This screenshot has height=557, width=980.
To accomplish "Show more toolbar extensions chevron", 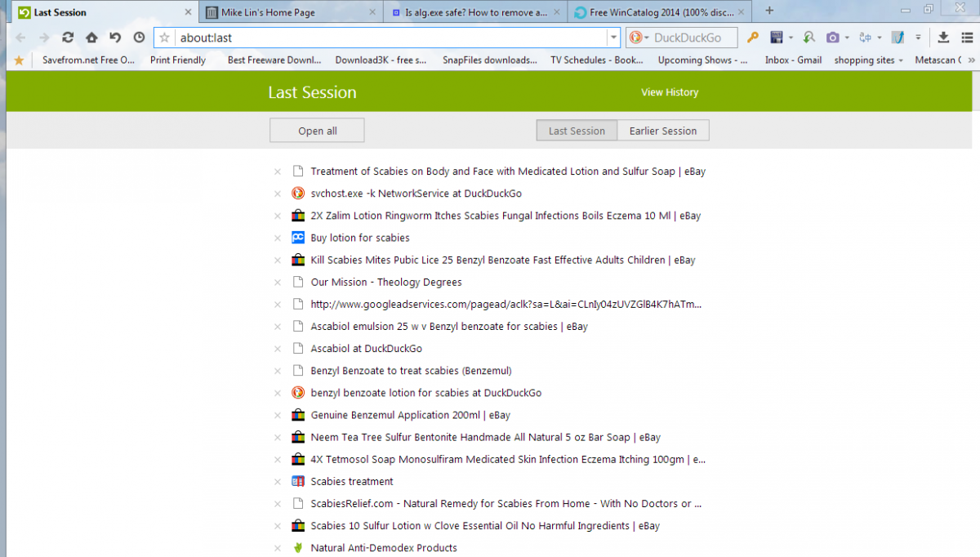I will pos(918,38).
